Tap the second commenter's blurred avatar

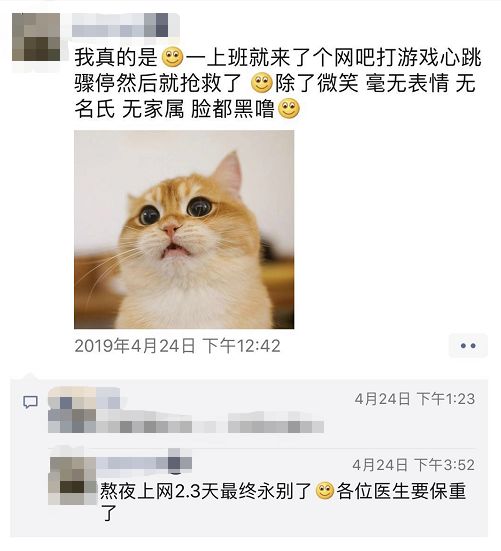(x=72, y=480)
